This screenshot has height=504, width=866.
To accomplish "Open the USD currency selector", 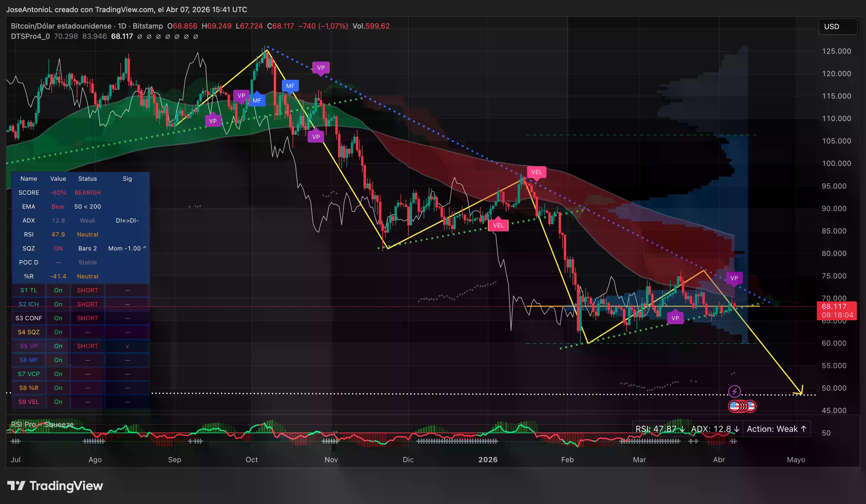I will click(837, 26).
